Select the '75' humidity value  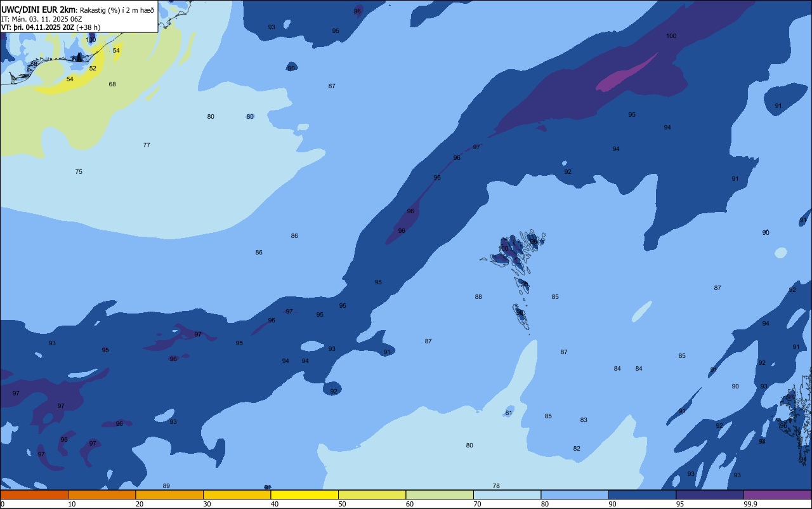pos(79,172)
